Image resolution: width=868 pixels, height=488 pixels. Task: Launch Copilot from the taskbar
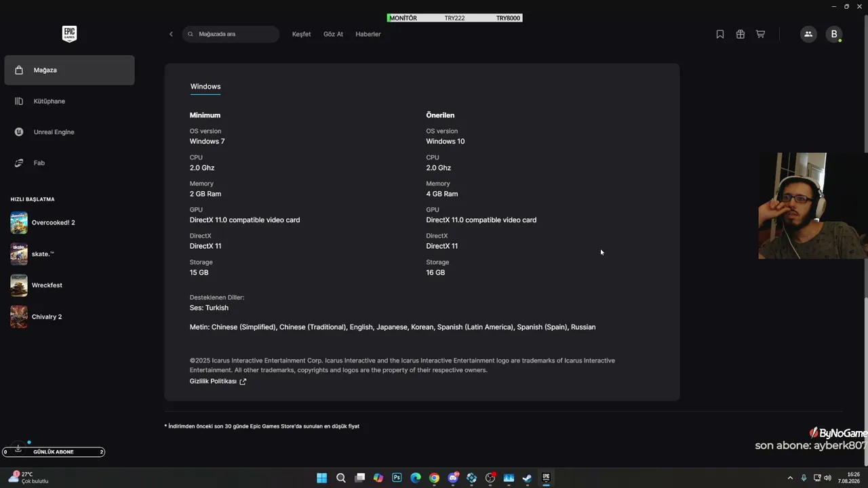(x=378, y=478)
